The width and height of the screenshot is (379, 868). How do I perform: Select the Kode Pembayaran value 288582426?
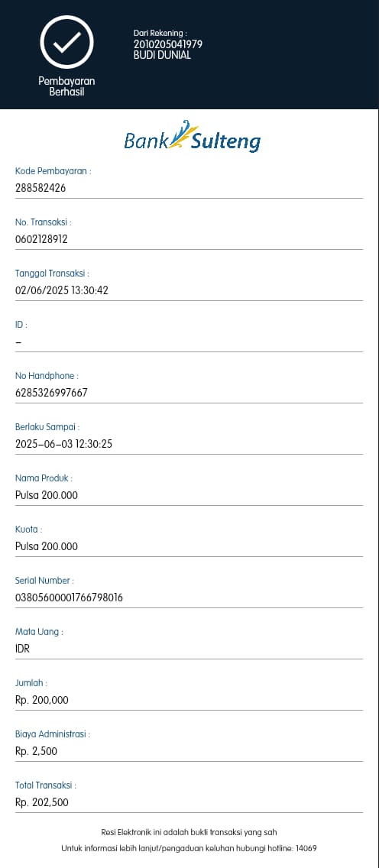(40, 188)
